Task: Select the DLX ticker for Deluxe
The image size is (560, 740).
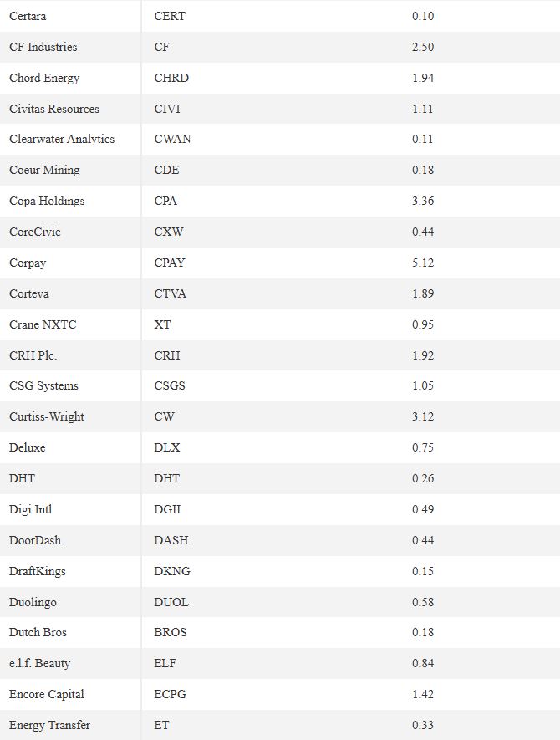Action: tap(167, 447)
